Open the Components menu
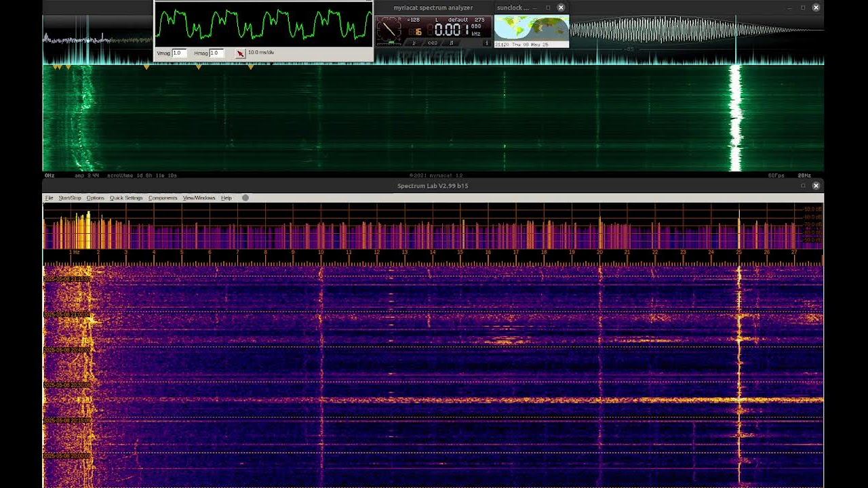The height and width of the screenshot is (488, 868). point(163,198)
